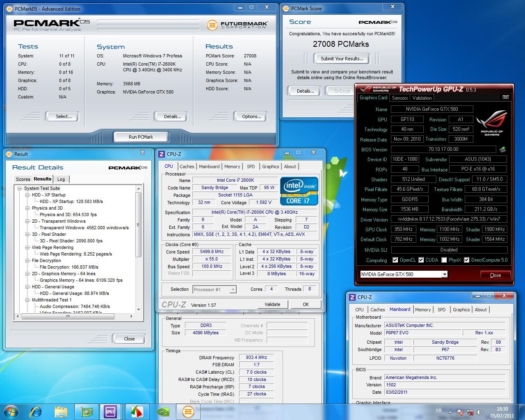
Task: Switch to Log tab in Result Details
Action: (61, 179)
